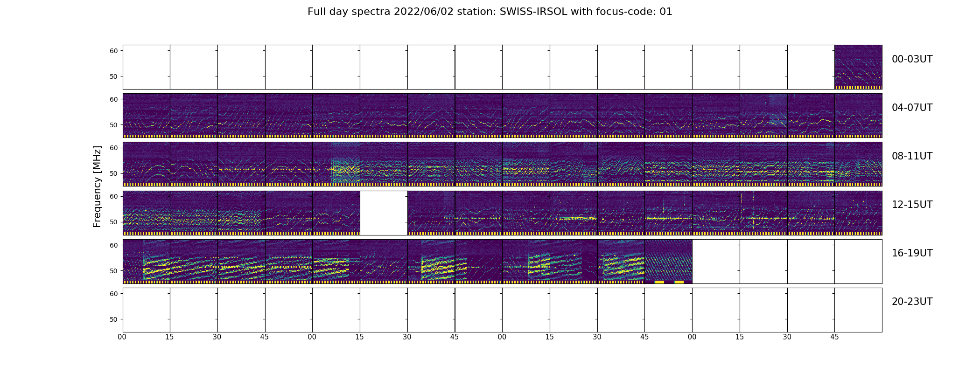Image resolution: width=980 pixels, height=373 pixels.
Task: Click the leftmost "15" x-axis tick label
Action: click(170, 337)
